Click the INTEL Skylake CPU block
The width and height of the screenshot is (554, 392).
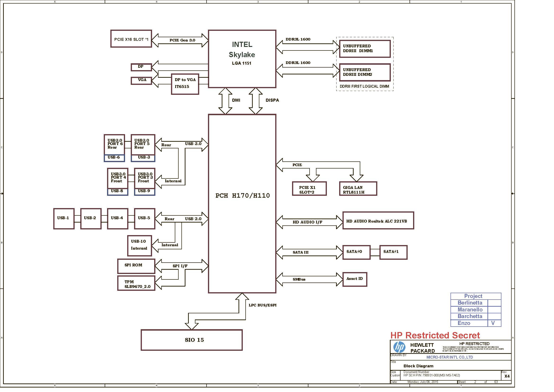pyautogui.click(x=242, y=59)
